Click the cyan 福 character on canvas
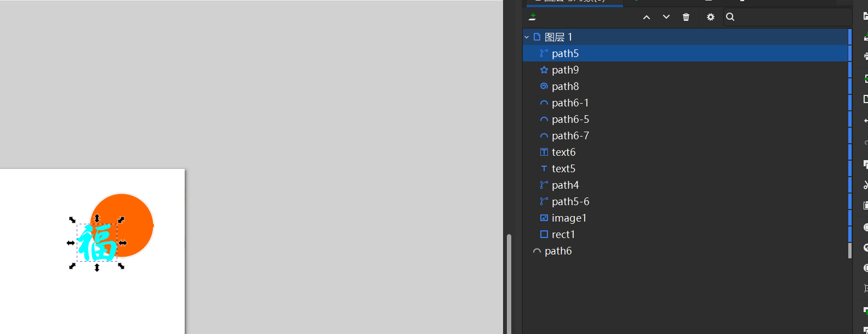 (98, 244)
